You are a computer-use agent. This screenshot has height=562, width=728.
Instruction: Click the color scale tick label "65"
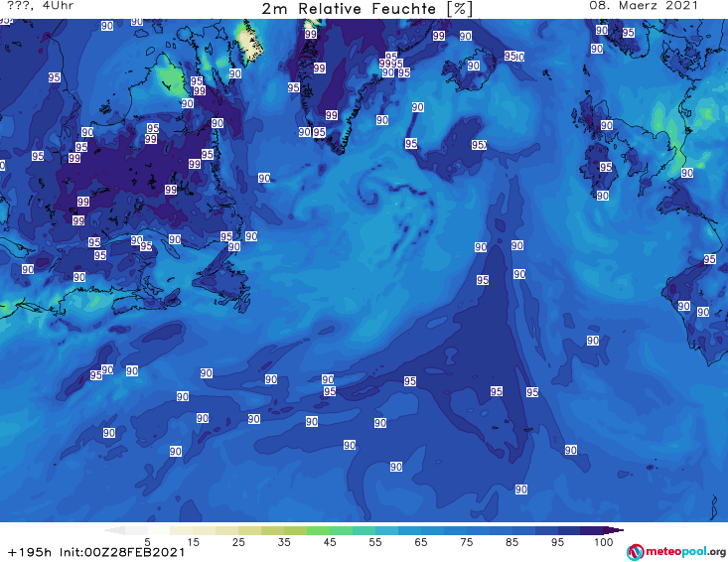(x=421, y=542)
